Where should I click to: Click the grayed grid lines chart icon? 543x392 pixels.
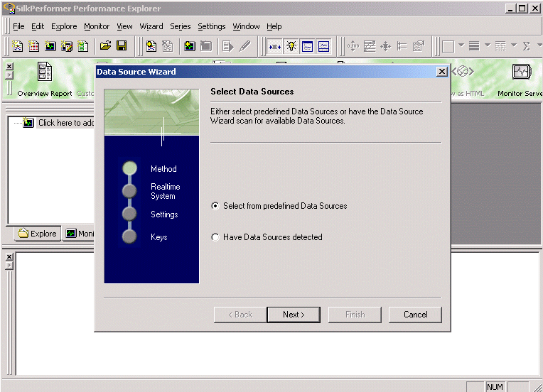[x=370, y=46]
